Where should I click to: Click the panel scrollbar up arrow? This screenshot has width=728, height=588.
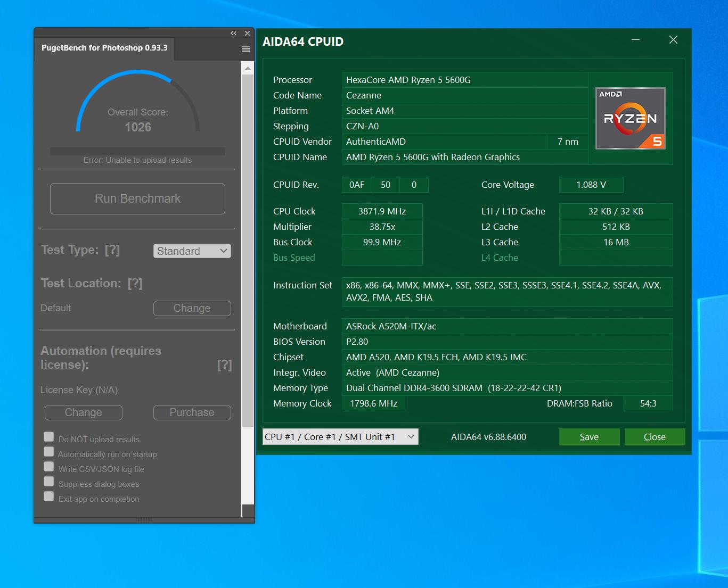(248, 68)
